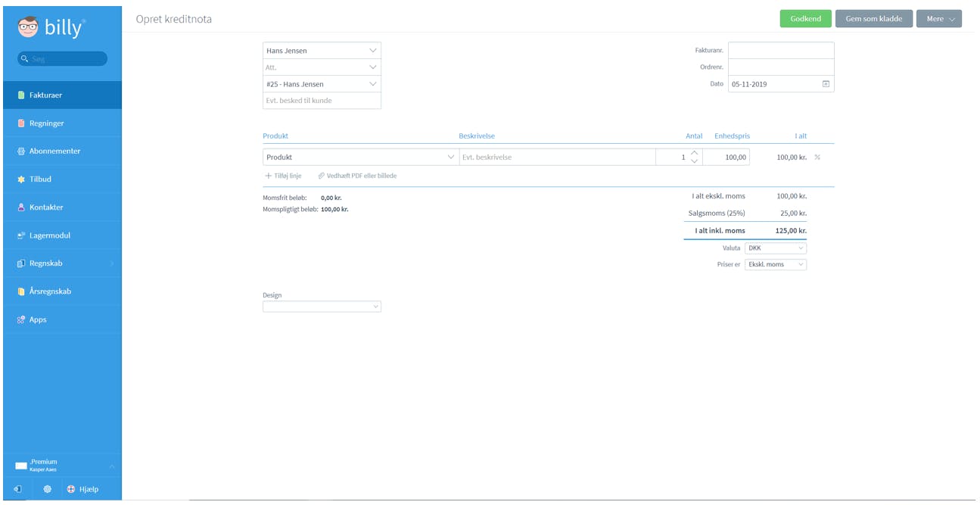The image size is (980, 505).
Task: Expand the Regnskab submenu chevron
Action: [x=111, y=263]
